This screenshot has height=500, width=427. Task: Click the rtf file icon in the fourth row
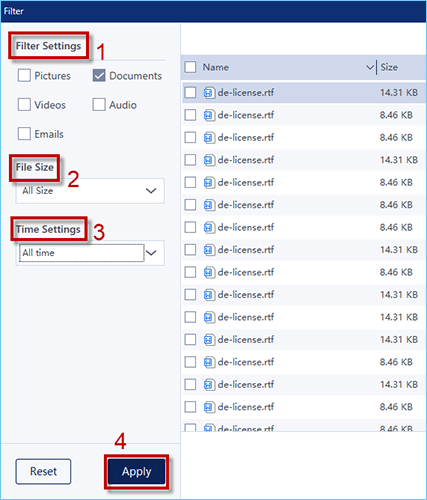coord(209,160)
